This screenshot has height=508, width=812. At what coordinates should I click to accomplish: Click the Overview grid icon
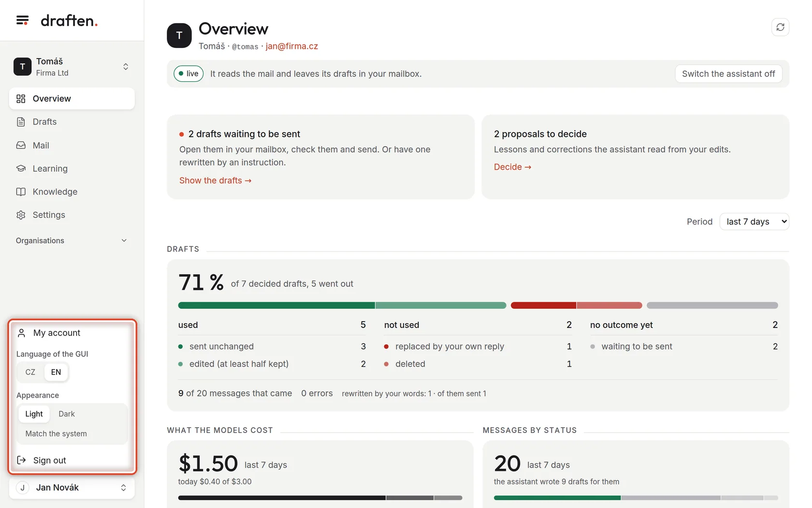point(21,99)
